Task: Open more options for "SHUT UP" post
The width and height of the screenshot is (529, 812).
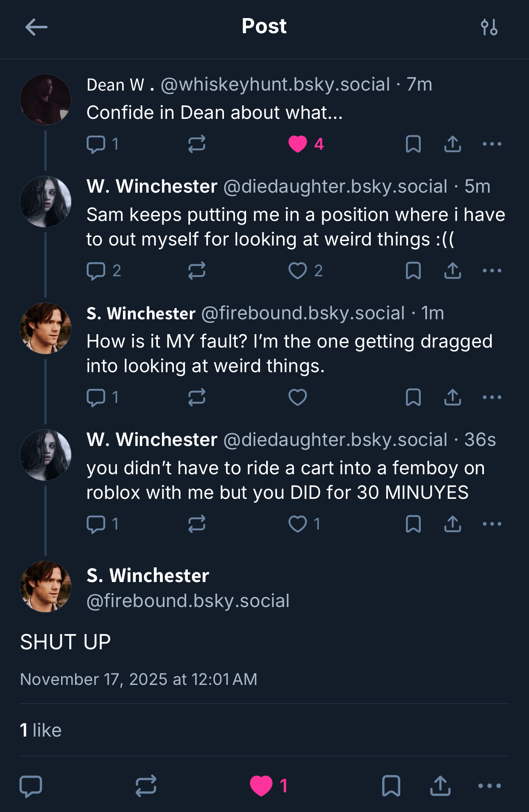Action: (490, 786)
